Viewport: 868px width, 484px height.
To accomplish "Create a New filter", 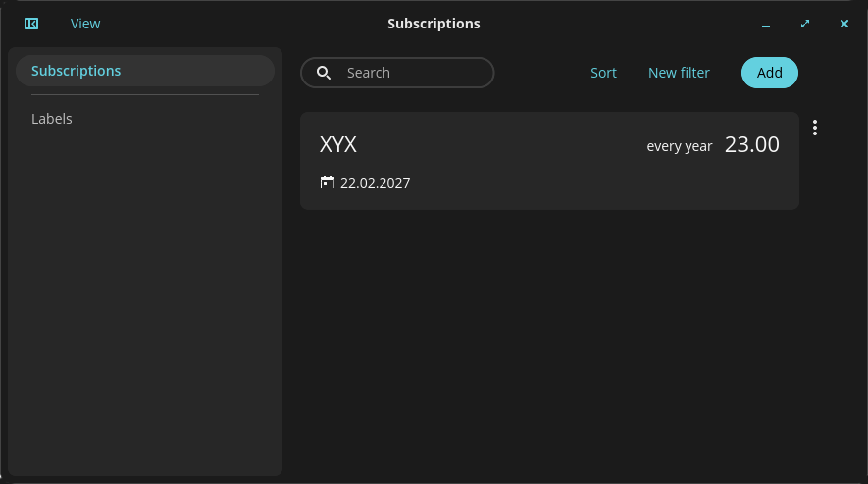I will pyautogui.click(x=679, y=73).
